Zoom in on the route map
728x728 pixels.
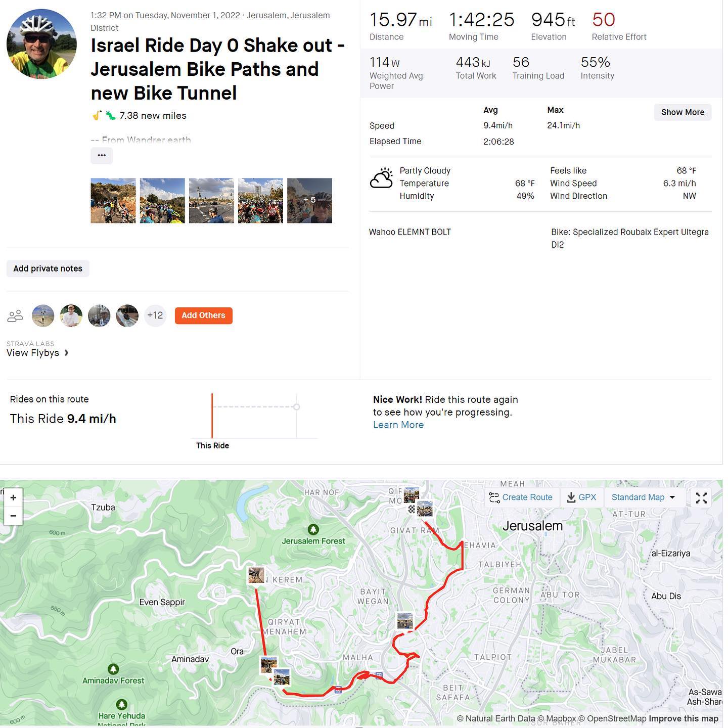(13, 497)
